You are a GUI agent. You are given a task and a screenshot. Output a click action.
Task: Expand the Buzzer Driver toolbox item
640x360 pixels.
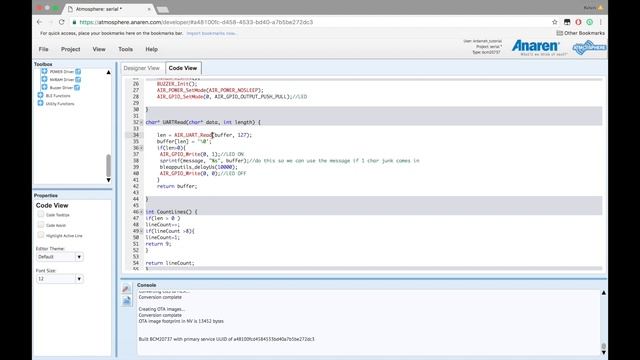coord(44,87)
